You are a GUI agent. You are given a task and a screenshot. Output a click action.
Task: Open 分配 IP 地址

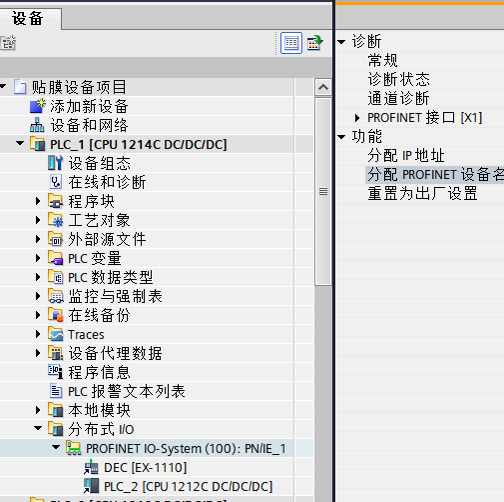tap(406, 156)
